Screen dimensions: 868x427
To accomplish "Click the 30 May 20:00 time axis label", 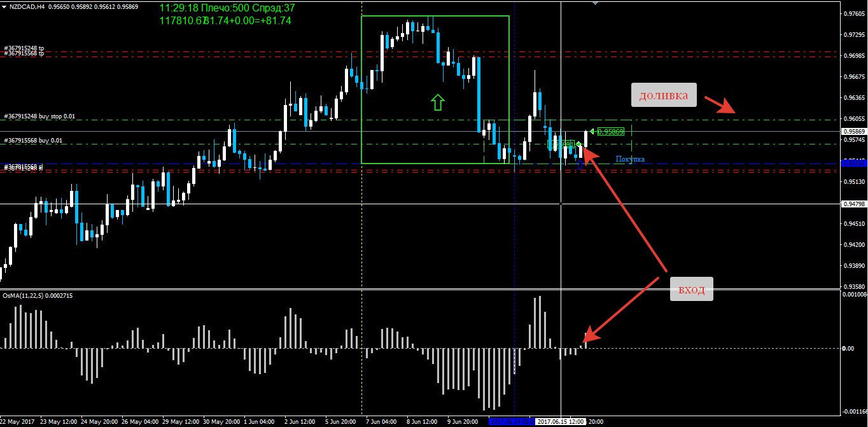I will point(221,421).
